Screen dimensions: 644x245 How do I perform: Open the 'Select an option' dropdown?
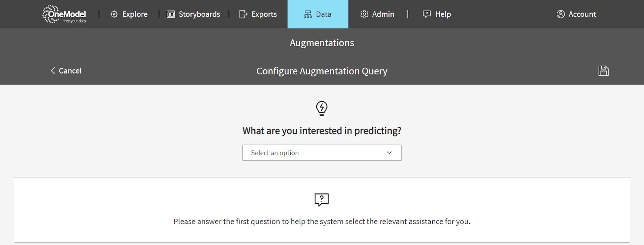pyautogui.click(x=322, y=153)
